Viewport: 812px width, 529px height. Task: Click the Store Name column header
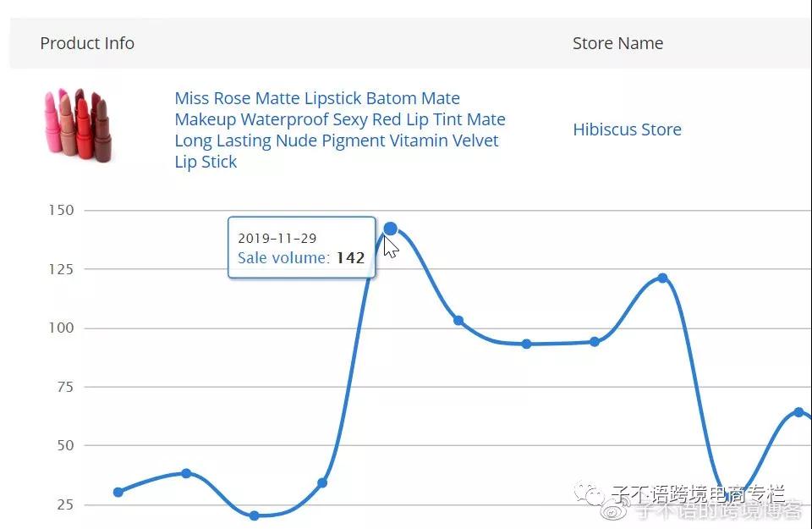click(x=617, y=43)
